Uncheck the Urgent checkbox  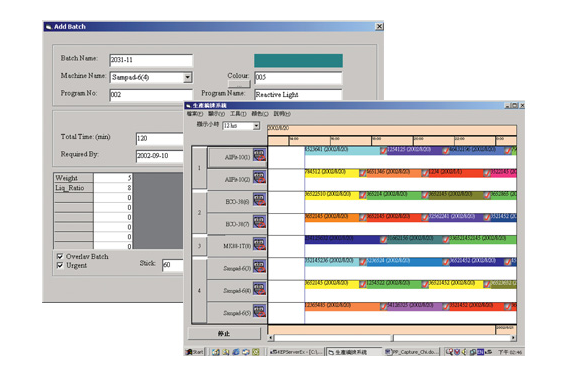(60, 265)
